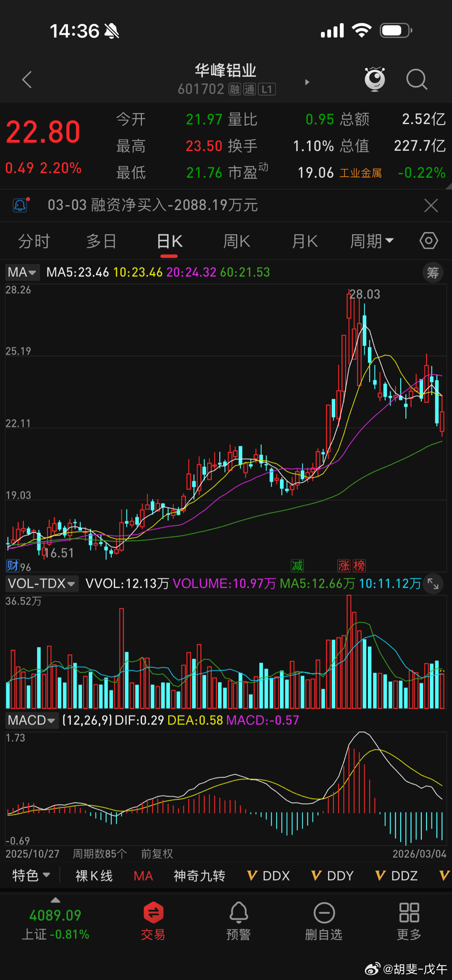Tap the 16.51 low price label
Viewport: 452px width, 980px height.
[59, 553]
